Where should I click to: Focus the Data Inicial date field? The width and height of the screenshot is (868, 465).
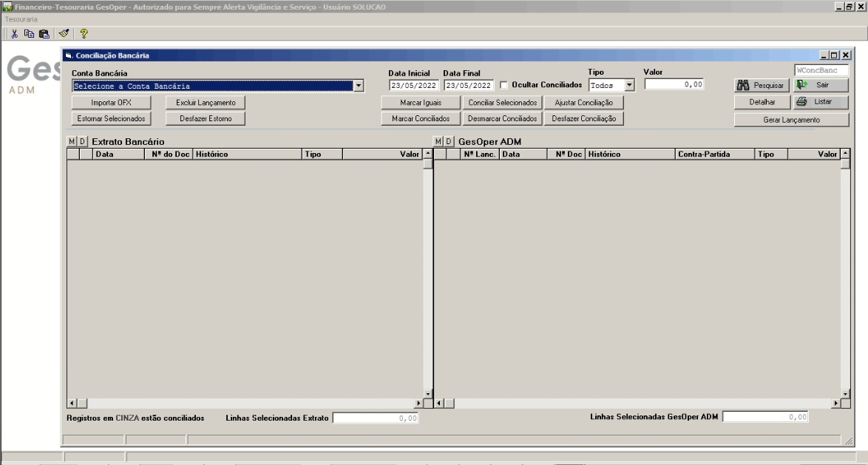[x=413, y=85]
